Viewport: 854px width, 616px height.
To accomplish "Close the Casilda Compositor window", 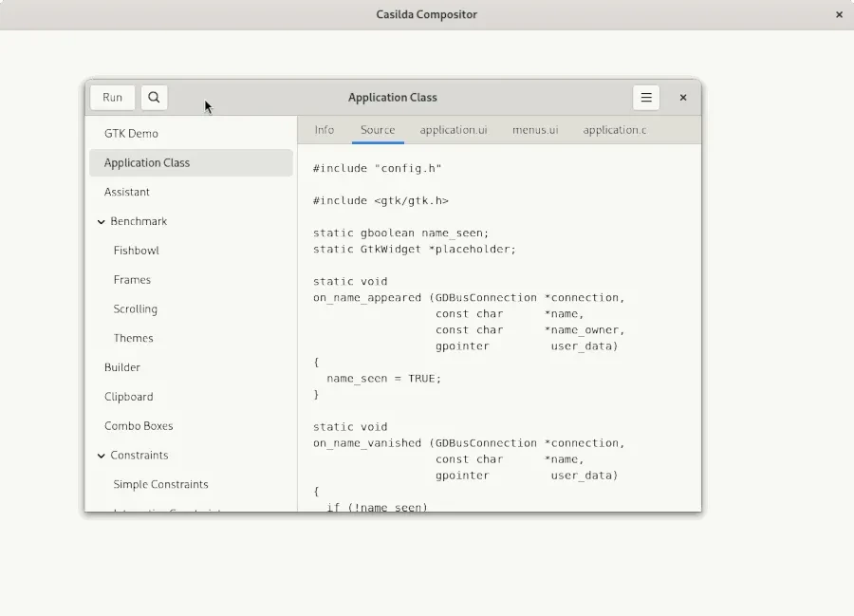I will coord(839,14).
